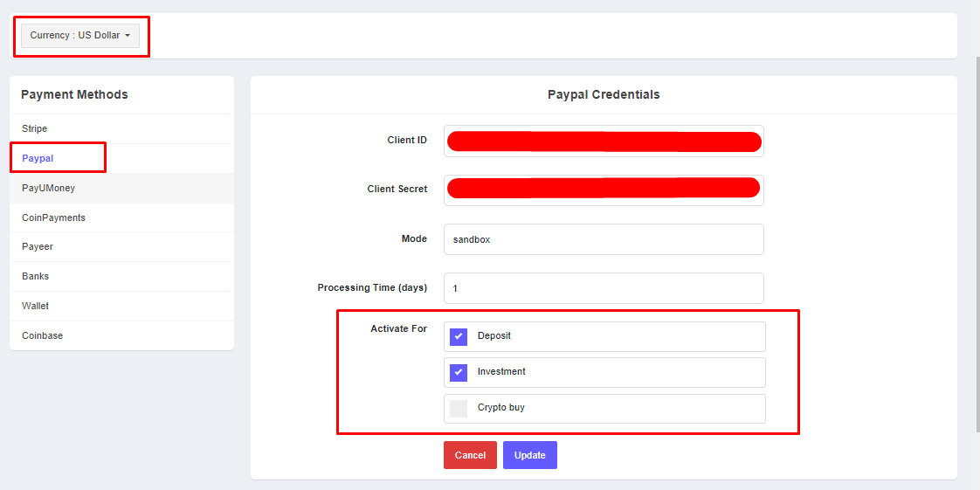This screenshot has height=490, width=980.
Task: Uncheck the Deposit checkbox
Action: 459,336
